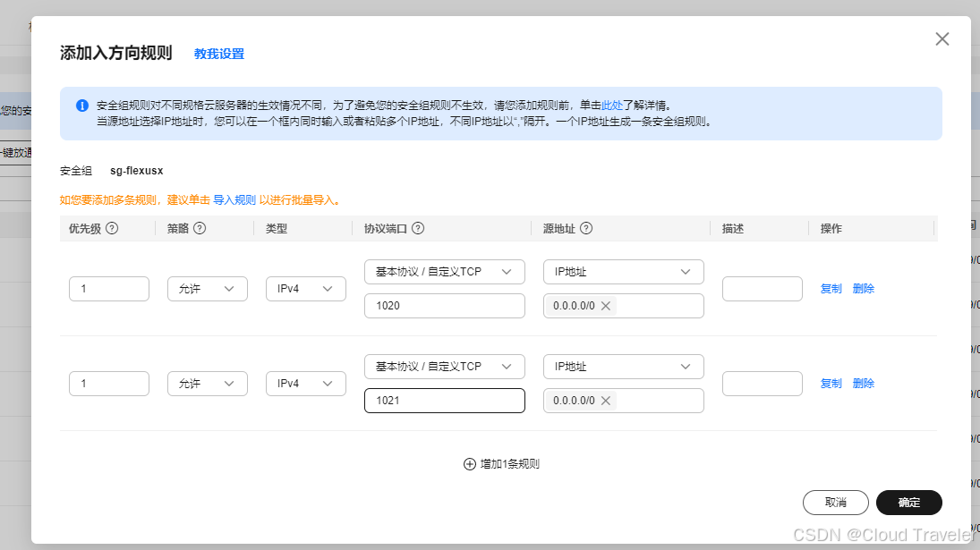Click 复制 for the 1021 rule
Viewport: 980px width, 550px height.
(x=831, y=384)
